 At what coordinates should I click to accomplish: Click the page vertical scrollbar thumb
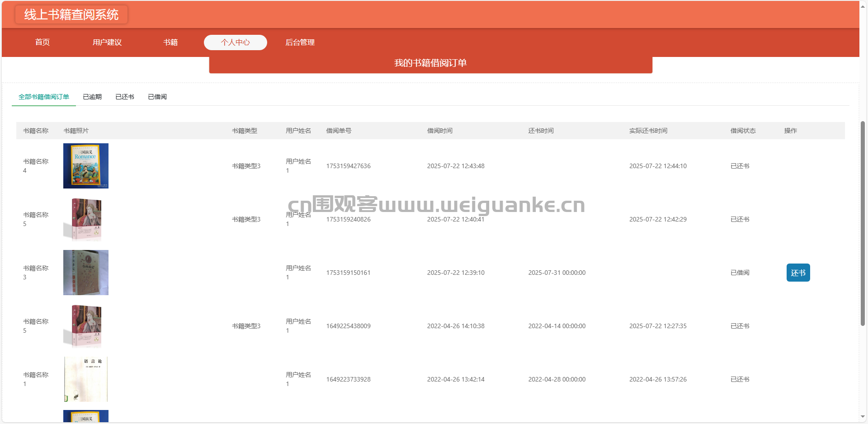pos(863,224)
